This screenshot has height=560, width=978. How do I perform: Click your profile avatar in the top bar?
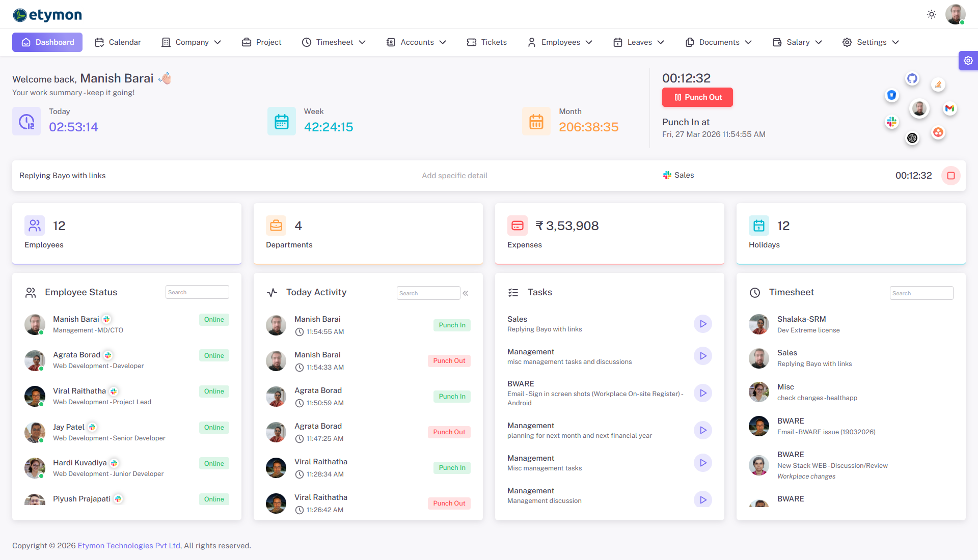pos(956,14)
